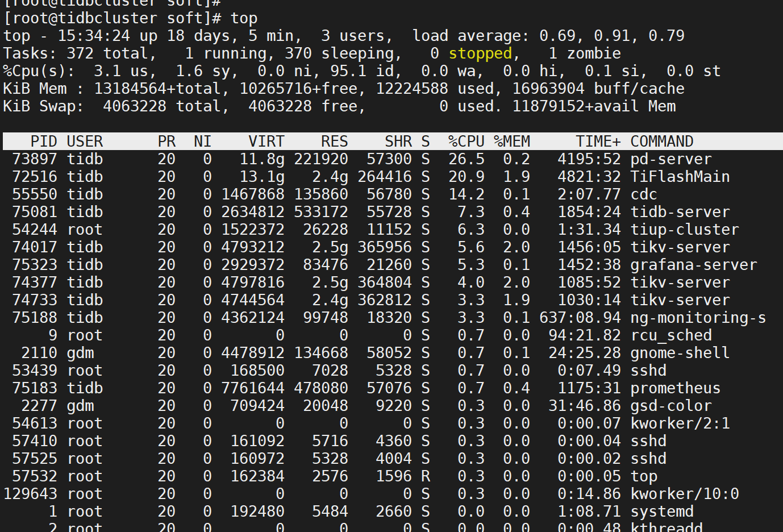
Task: Click the RES column header
Action: [x=334, y=142]
